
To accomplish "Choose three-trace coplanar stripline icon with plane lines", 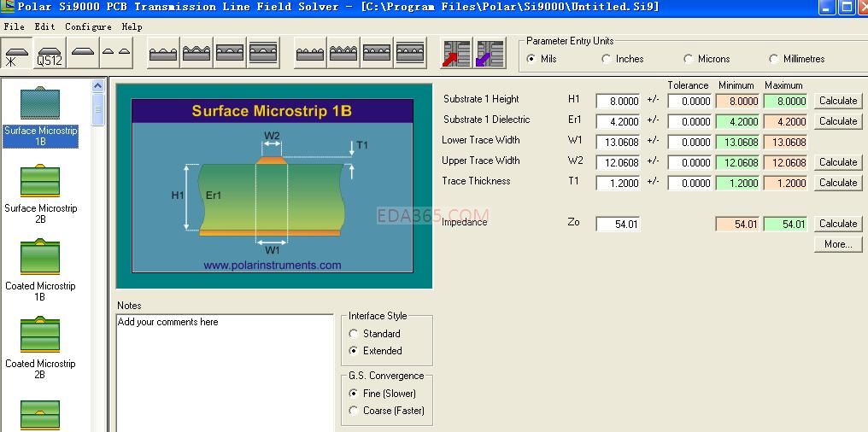I will 263,53.
